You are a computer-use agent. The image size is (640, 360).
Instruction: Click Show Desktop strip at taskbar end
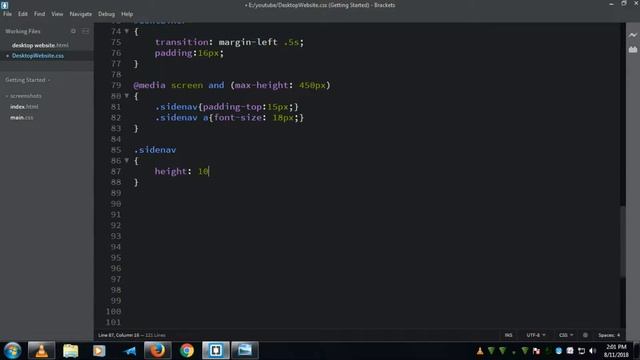coord(637,351)
